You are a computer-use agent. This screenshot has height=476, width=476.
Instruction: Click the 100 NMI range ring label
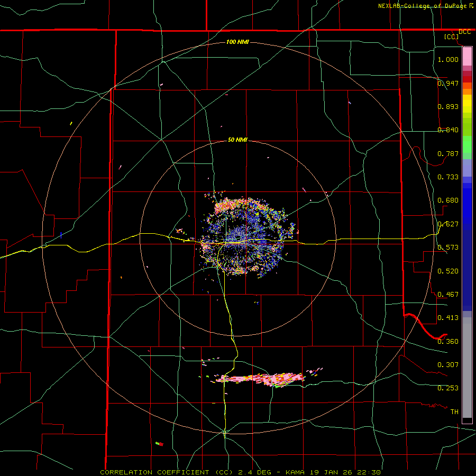(x=237, y=42)
